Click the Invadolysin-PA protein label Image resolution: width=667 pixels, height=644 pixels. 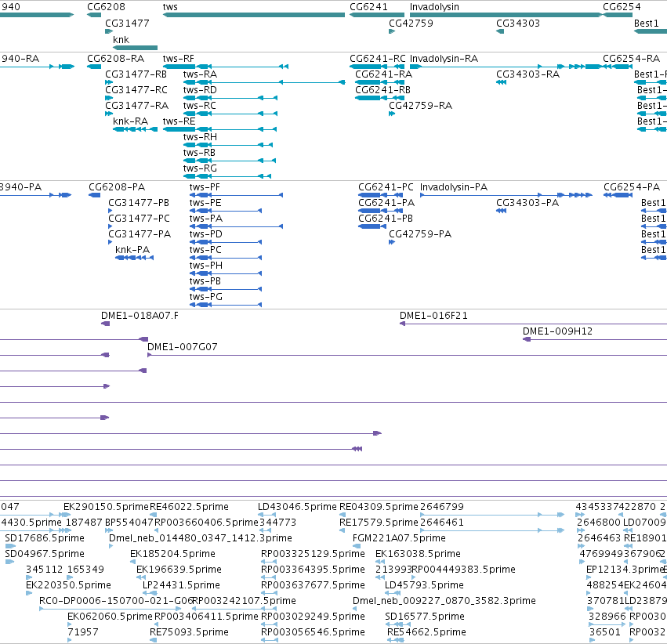click(454, 187)
